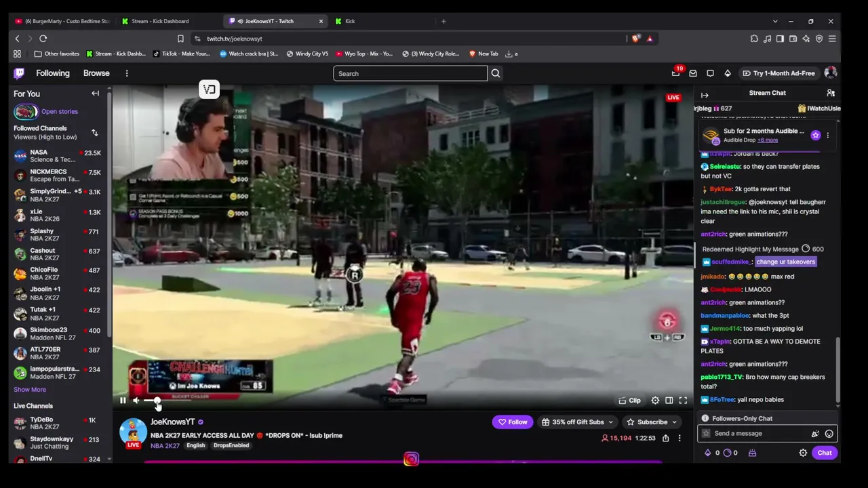Open a new browser tab
This screenshot has height=488, width=868.
tap(443, 21)
